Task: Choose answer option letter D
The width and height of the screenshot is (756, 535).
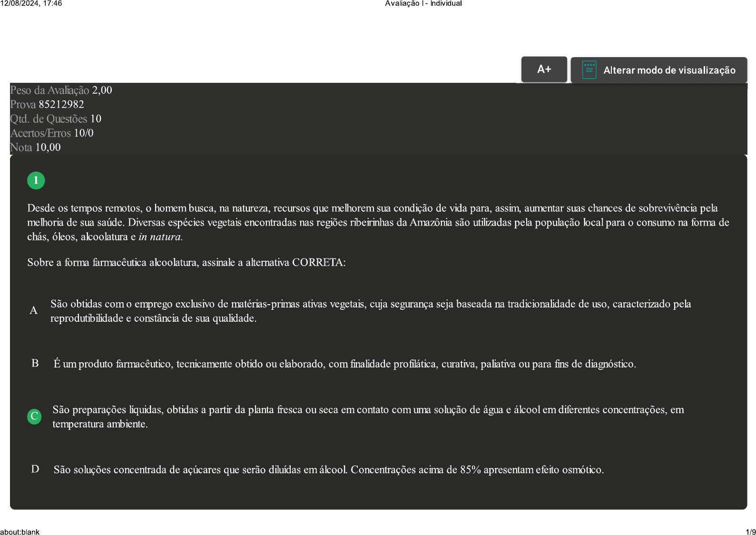Action: [35, 469]
